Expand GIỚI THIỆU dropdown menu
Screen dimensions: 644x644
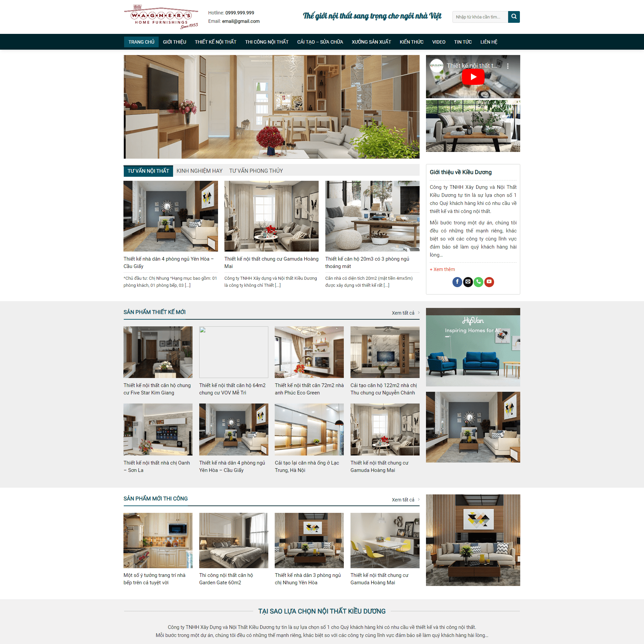pos(174,41)
